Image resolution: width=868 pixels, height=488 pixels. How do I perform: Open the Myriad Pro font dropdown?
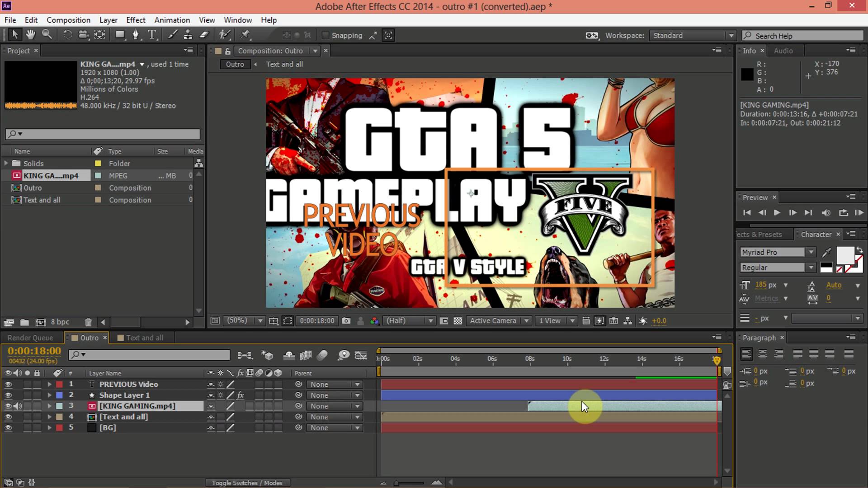click(778, 252)
